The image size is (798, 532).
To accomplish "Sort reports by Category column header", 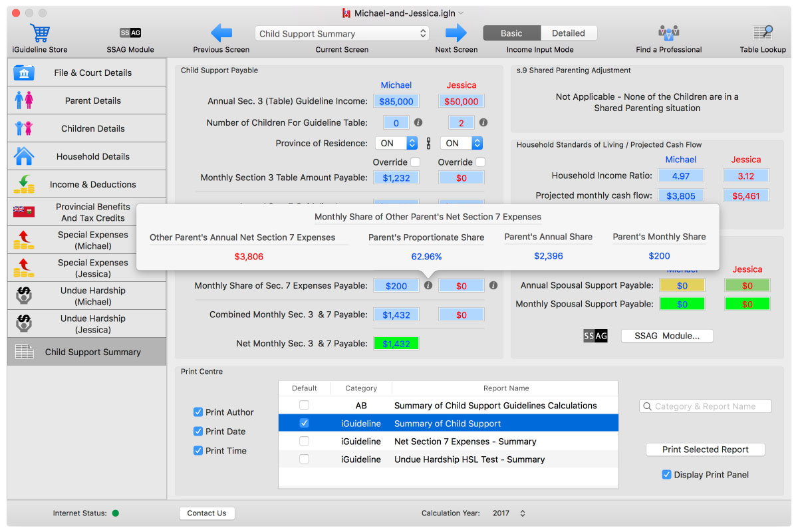I will [361, 388].
